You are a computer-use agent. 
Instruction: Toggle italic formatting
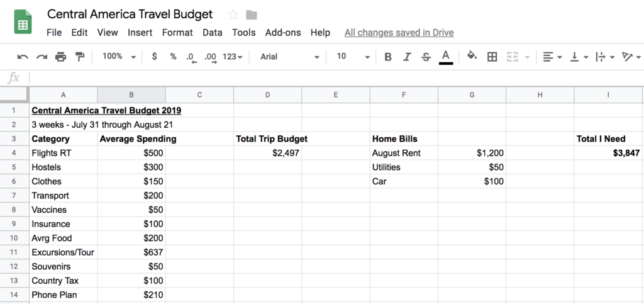407,57
